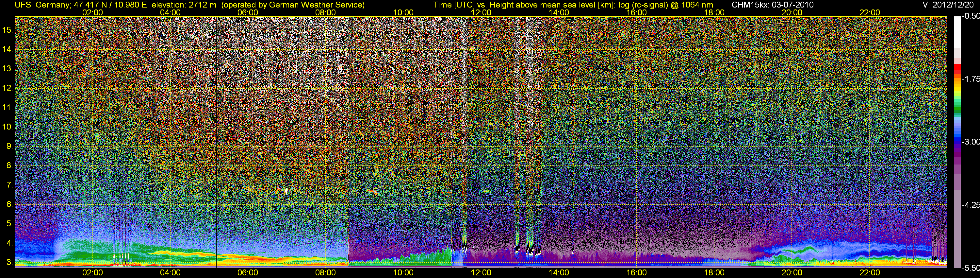Click the '20:00' label on lower time axis

[x=792, y=273]
